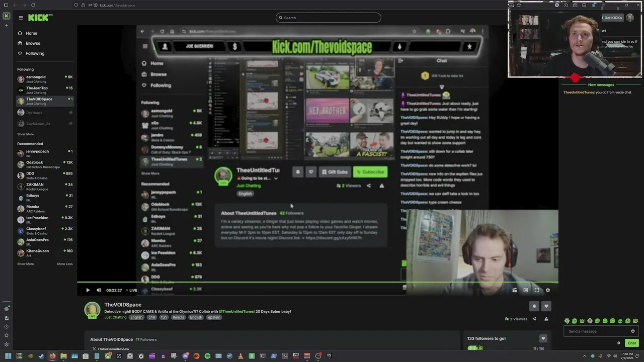Toggle theater mode in the player
Viewport: 644px width, 362px height.
pyautogui.click(x=526, y=290)
